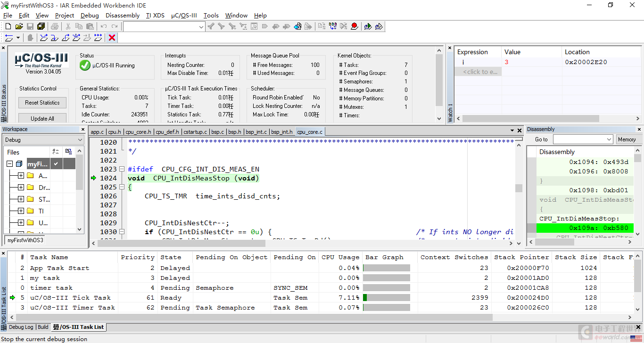644x343 pixels.
Task: Open the Project menu
Action: (x=65, y=15)
